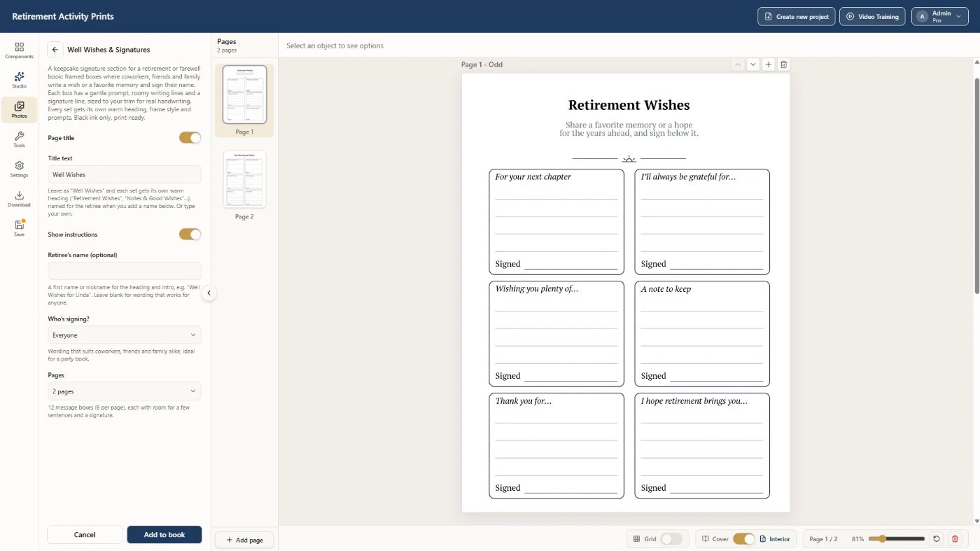Click the 'I'll always be grateful for…' prompt

point(688,177)
